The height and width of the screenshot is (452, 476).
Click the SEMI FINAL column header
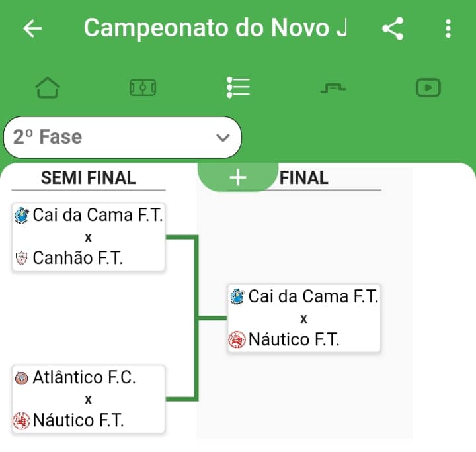(89, 178)
